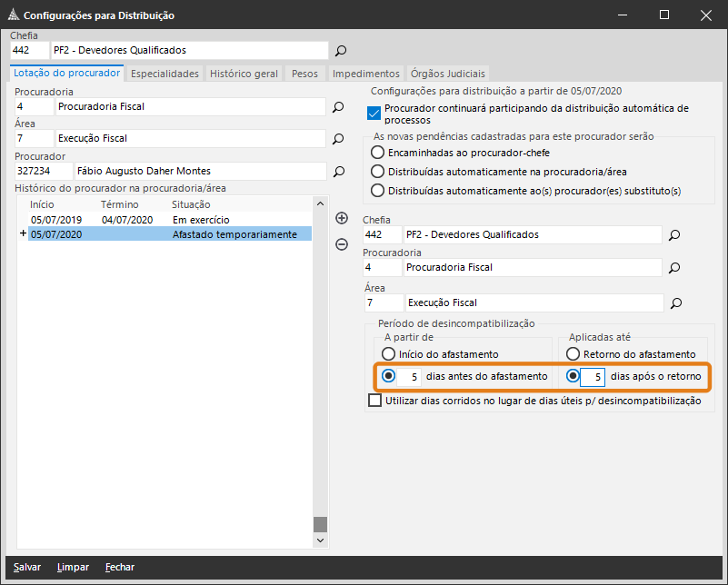The image size is (728, 585).
Task: Open the Impedimentos tab
Action: coord(366,74)
